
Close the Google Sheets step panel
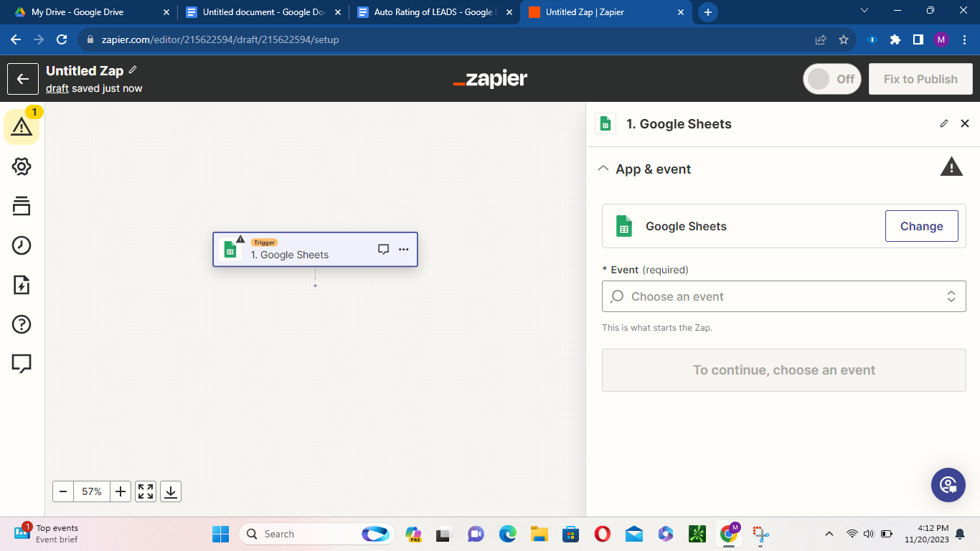coord(965,123)
